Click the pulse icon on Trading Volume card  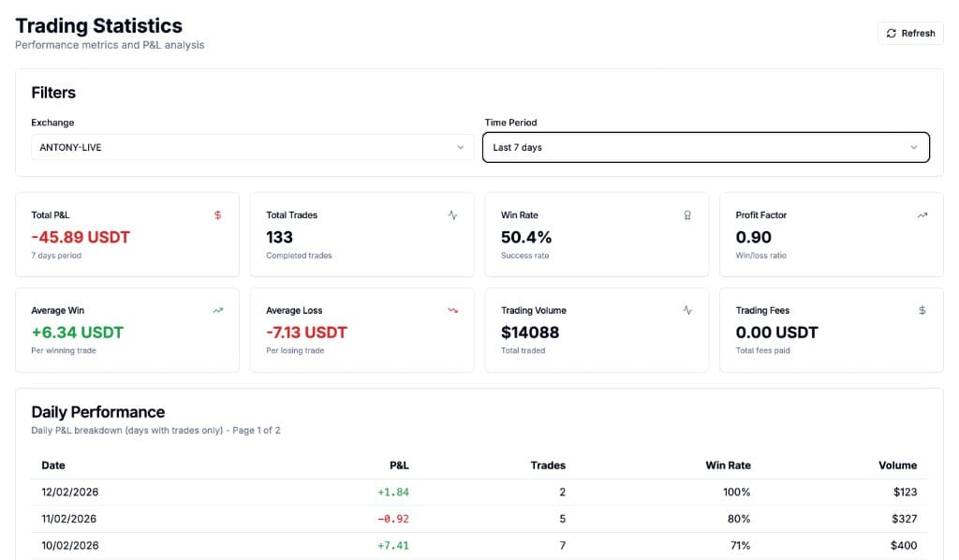click(x=686, y=310)
